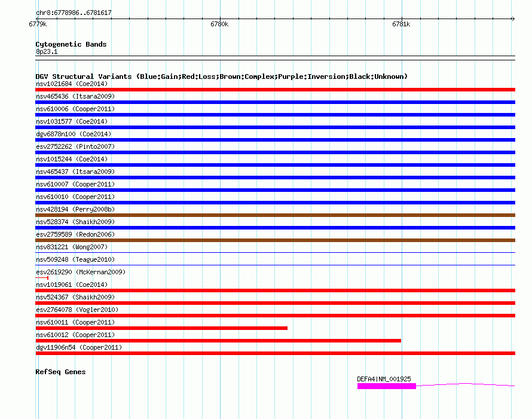Screen dimensions: 532x419
Task: Select dgv11906n54 (Cooper2011) variant label
Action: (79, 347)
